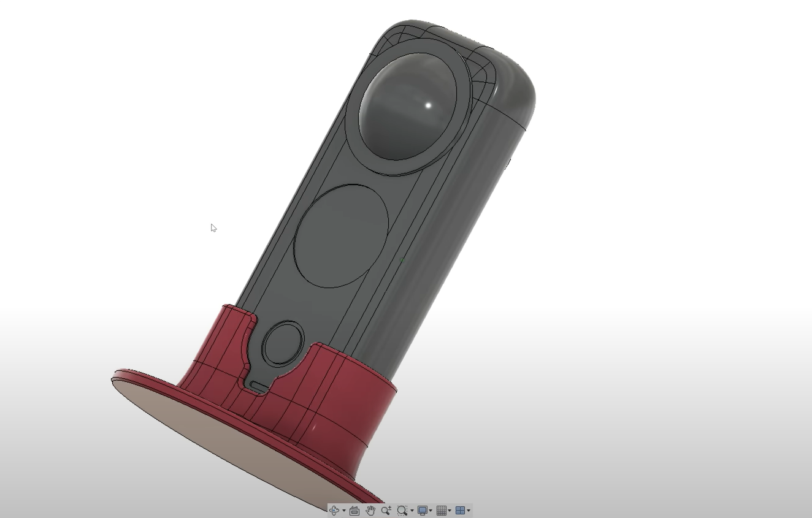Open the Display Settings icon

[423, 510]
